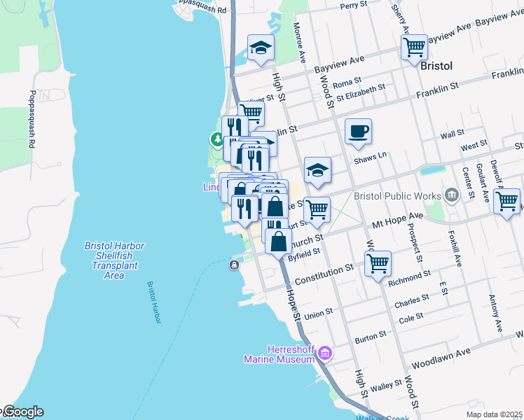Screen dimensions: 524x420
Task: Click the Monroe Ave label
Action: click(298, 43)
